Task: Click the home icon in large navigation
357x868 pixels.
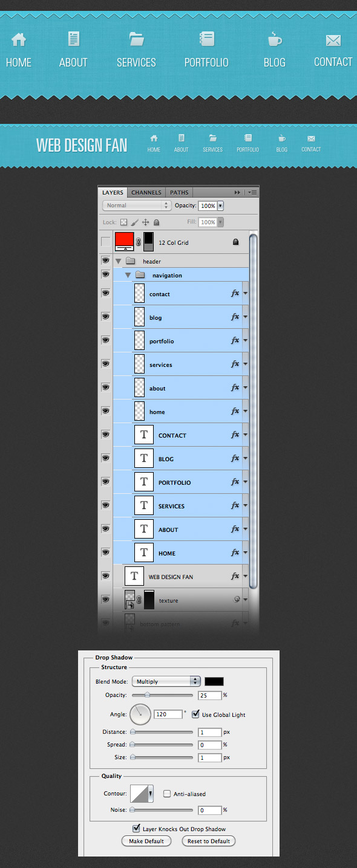Action: 19,39
